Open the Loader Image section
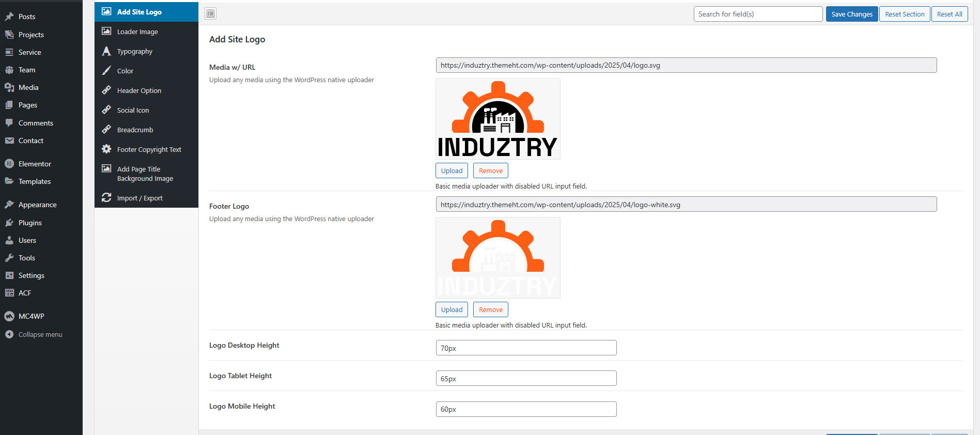This screenshot has height=435, width=980. tap(137, 32)
